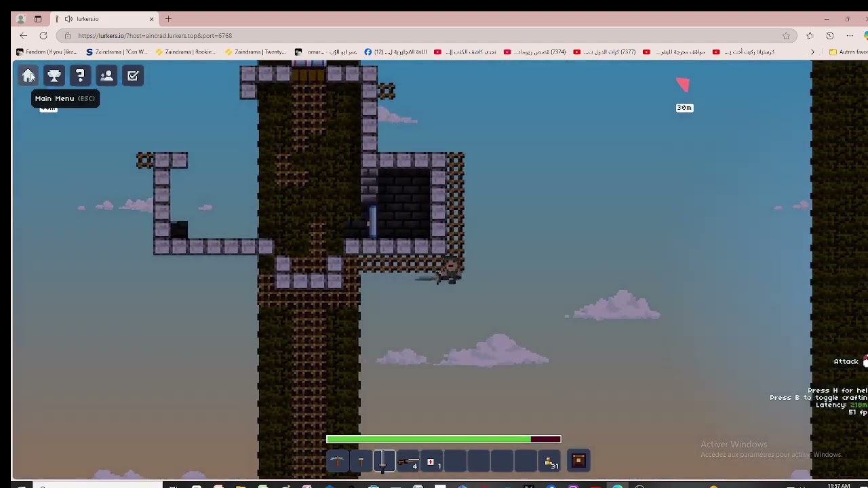The width and height of the screenshot is (868, 488).
Task: Select the sword hotbar slot
Action: [384, 462]
